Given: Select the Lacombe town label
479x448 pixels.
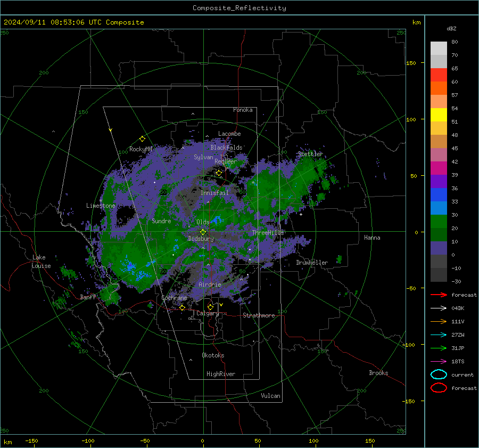Looking at the screenshot, I should pyautogui.click(x=229, y=134).
